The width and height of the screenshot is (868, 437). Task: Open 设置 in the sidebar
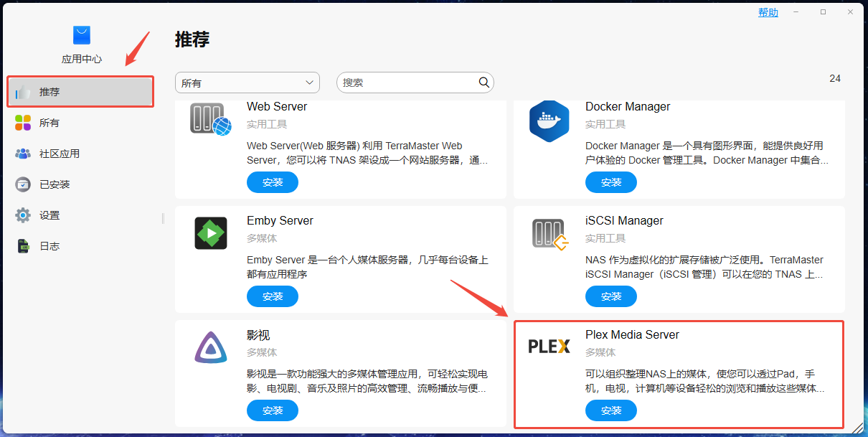click(x=80, y=215)
